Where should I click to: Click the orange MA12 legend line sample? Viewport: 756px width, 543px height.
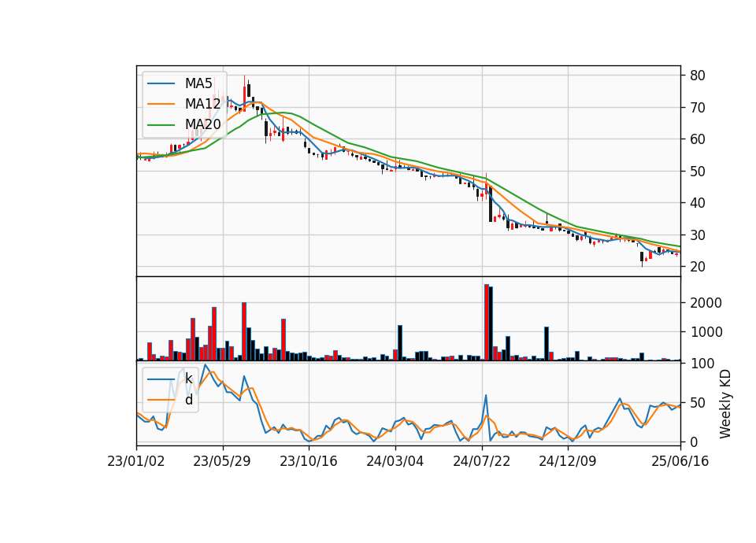(161, 104)
